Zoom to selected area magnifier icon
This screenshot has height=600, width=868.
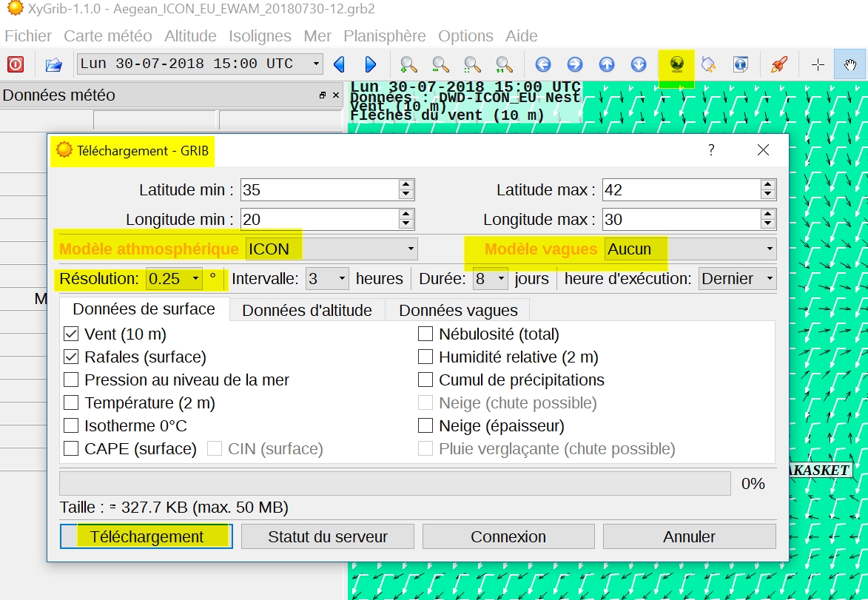click(472, 64)
